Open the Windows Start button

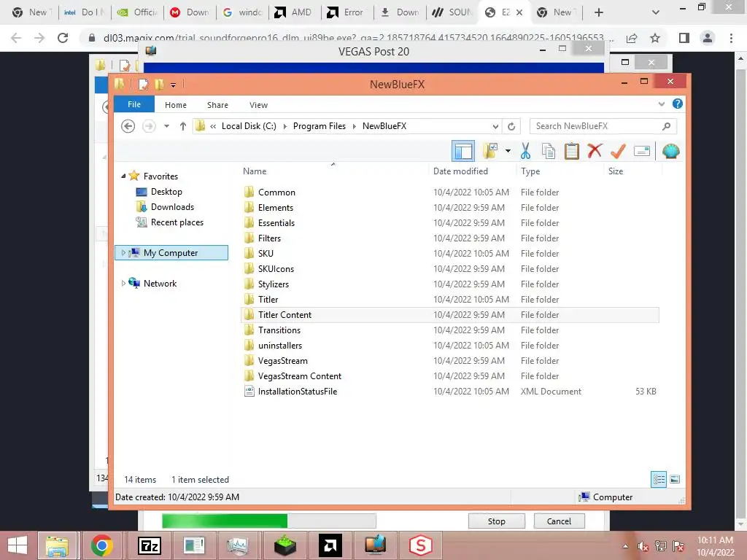pyautogui.click(x=18, y=545)
